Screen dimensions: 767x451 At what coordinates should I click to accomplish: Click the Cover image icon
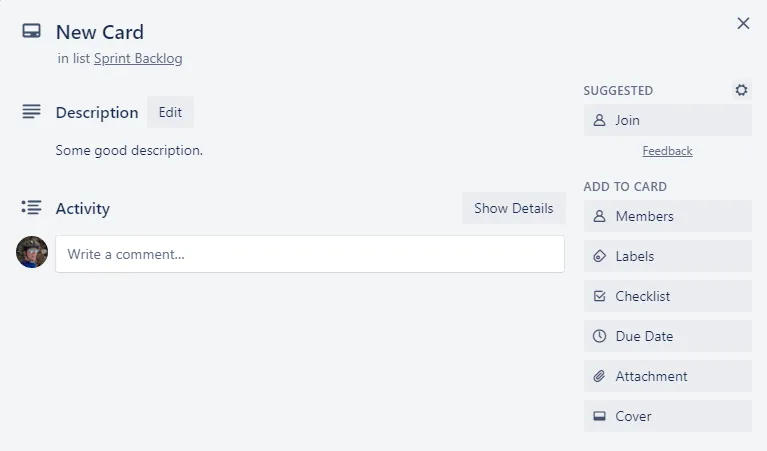[x=600, y=416]
